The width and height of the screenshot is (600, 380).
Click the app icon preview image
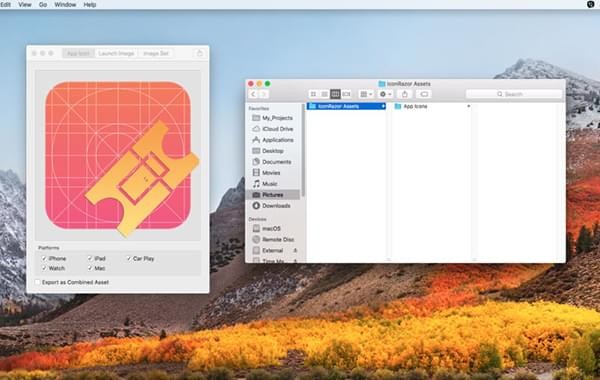pos(118,155)
